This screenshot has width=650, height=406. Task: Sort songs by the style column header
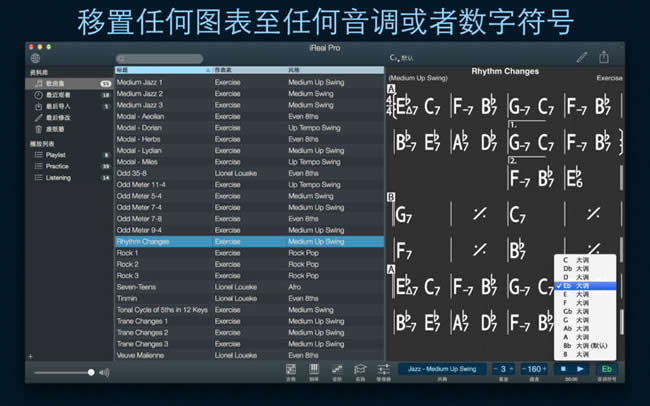coord(335,70)
